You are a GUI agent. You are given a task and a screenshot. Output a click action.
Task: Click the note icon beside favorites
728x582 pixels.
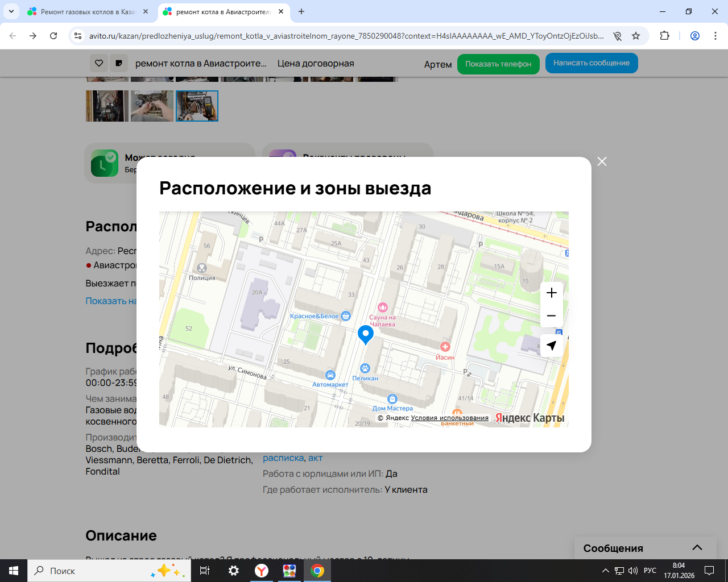click(119, 63)
